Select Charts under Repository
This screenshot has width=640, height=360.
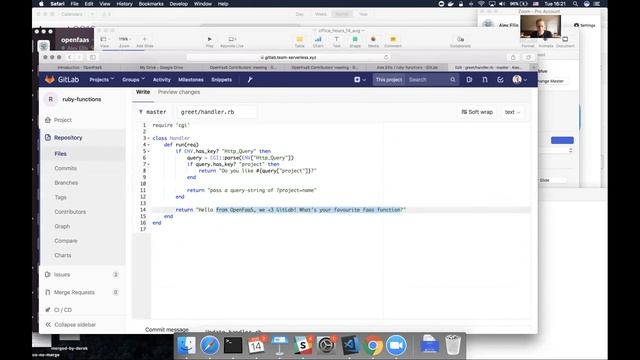[x=63, y=255]
